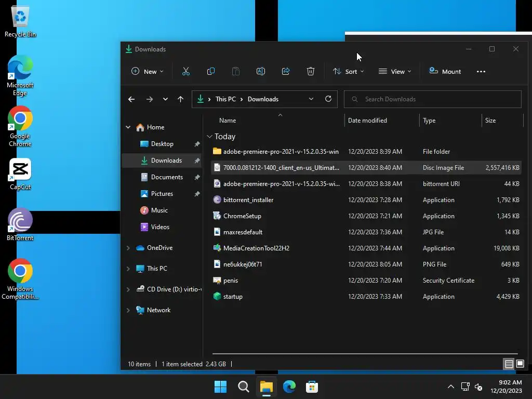Screen dimensions: 532x399
Task: Open Desktop in navigation pane
Action: click(162, 144)
